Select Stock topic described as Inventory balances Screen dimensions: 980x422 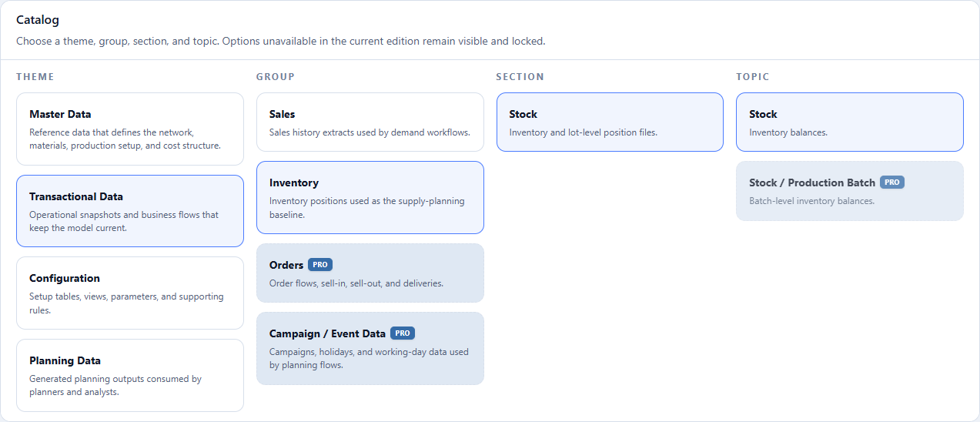850,122
